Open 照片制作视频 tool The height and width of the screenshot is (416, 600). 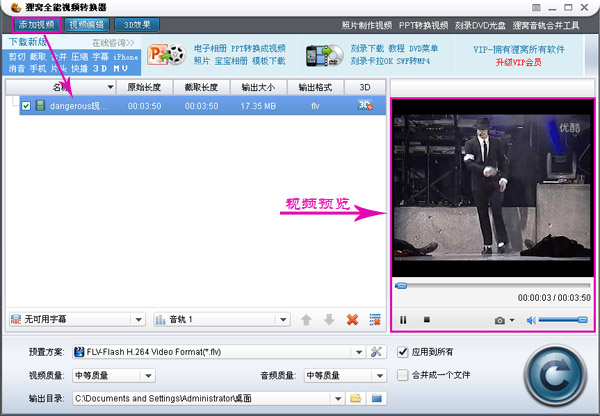[367, 25]
